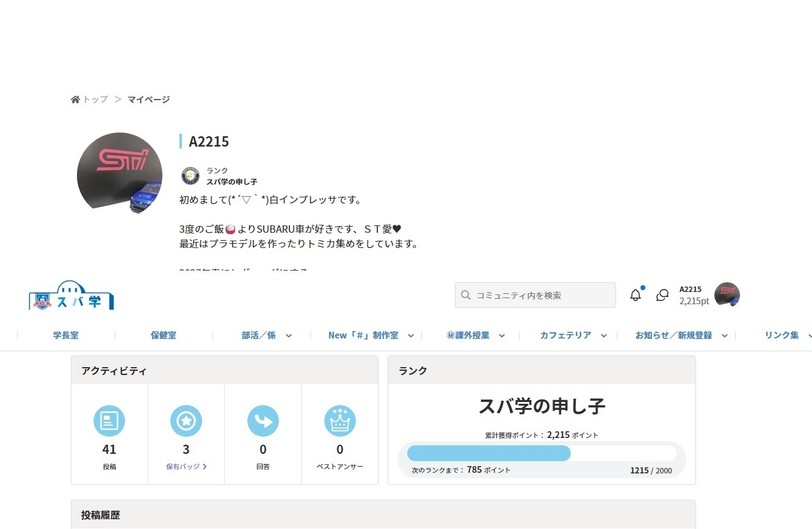The height and width of the screenshot is (529, 812).
Task: Click the large STI profile picture
Action: pyautogui.click(x=120, y=173)
